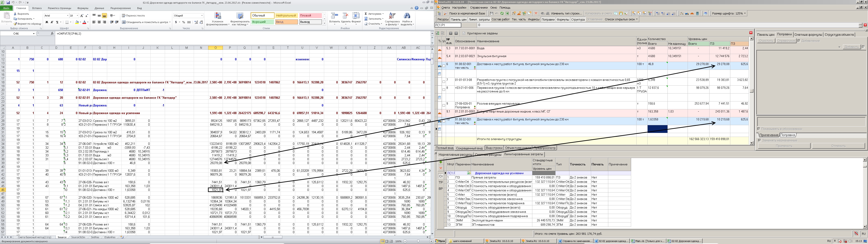Toggle the checkbox on row 7 of the estimate
The image size is (868, 244).
444,82
